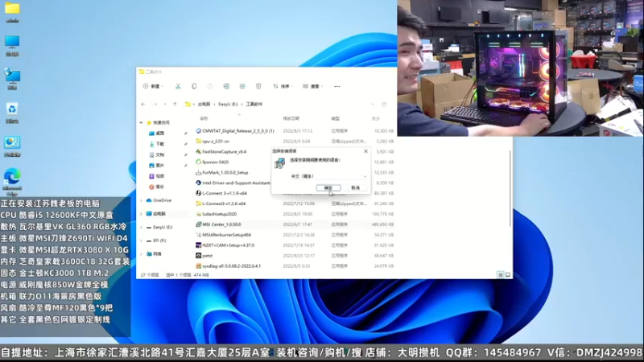
Task: Sort by the 名称 name column header
Action: [204, 118]
